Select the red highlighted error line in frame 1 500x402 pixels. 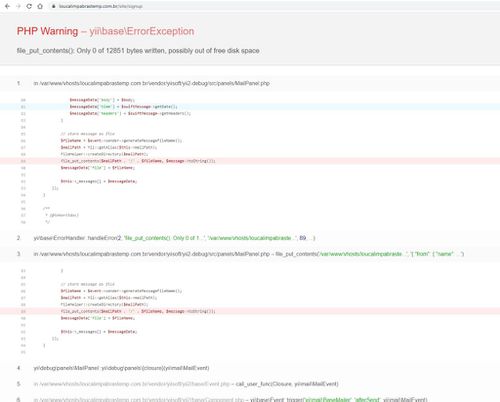tap(250, 161)
